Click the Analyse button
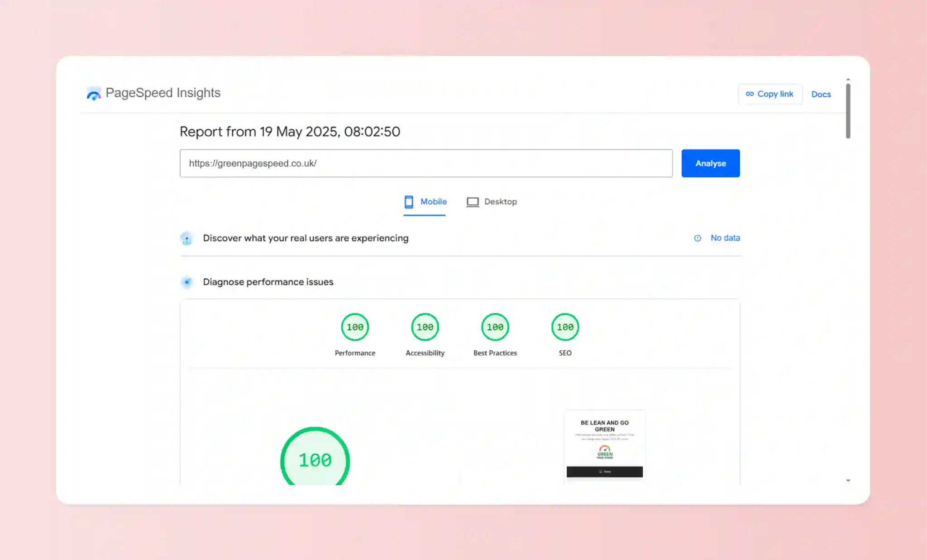This screenshot has width=927, height=560. [711, 163]
